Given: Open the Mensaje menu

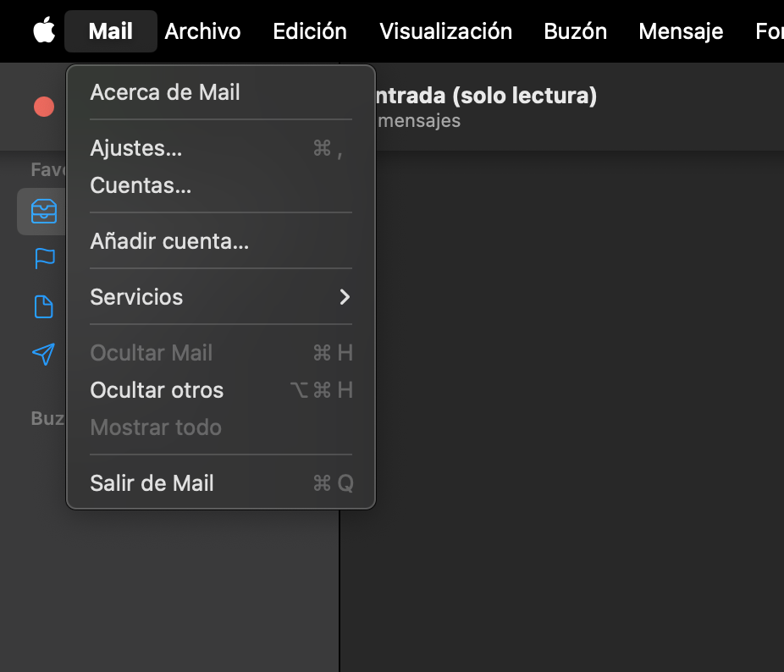Looking at the screenshot, I should (681, 31).
